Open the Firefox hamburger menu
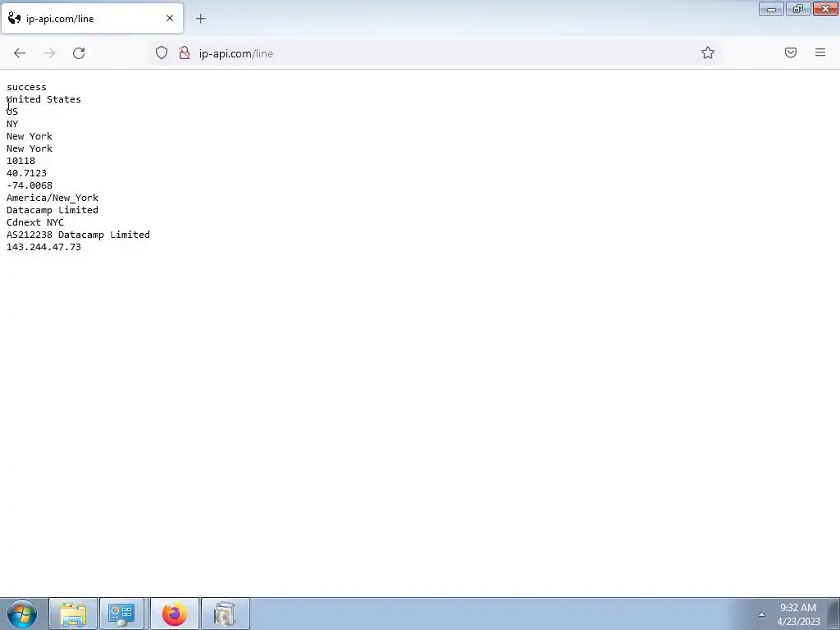 coord(820,52)
